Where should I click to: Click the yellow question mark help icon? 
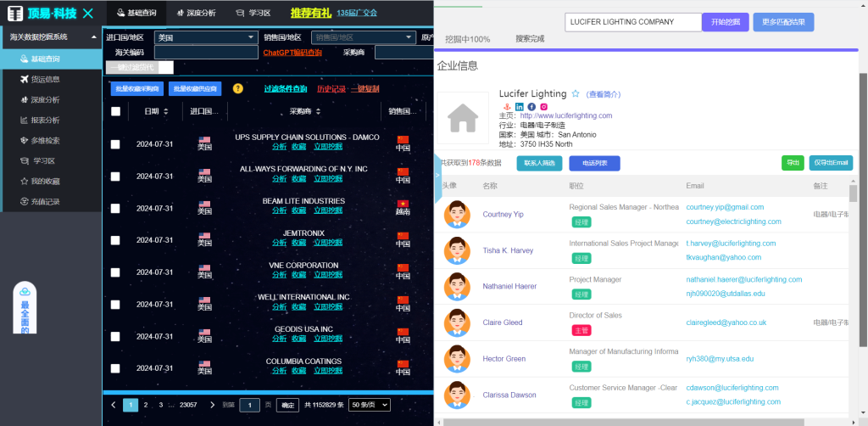point(238,88)
